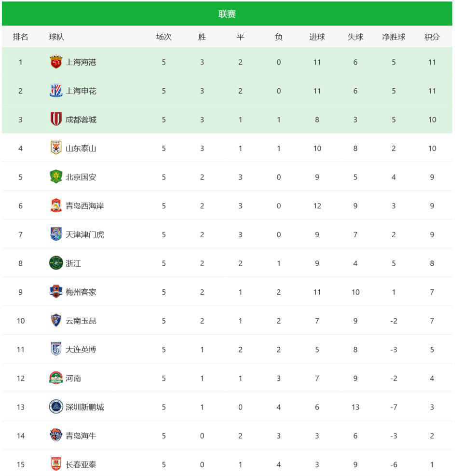Click the Shenzhen Peng City (深圳新鹏城) logo
This screenshot has height=476, width=463.
click(x=56, y=407)
